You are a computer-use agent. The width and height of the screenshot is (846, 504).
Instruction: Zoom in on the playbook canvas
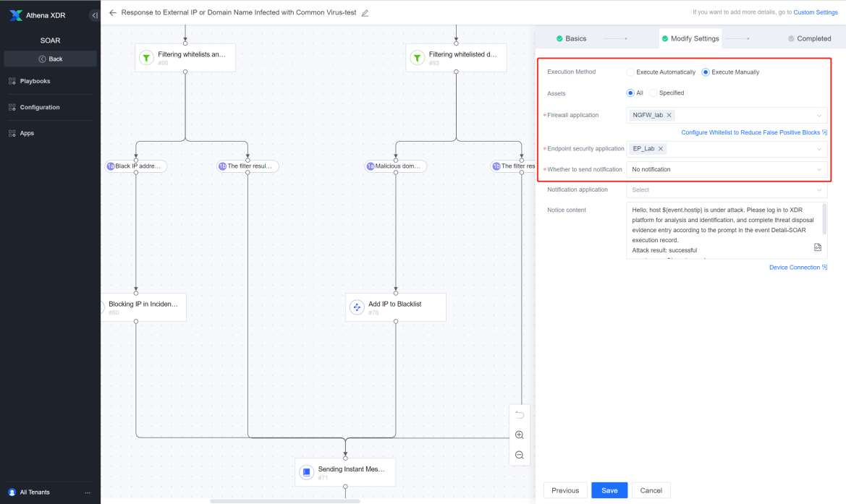tap(520, 435)
